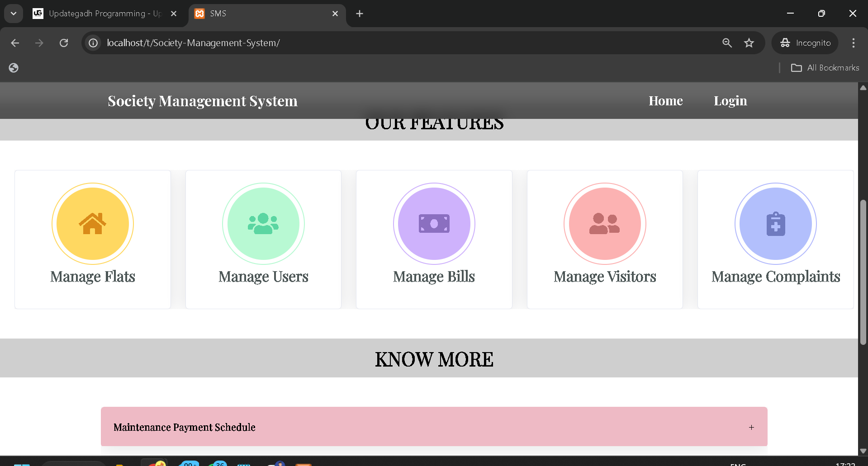This screenshot has height=466, width=868.
Task: Click the page vertical scrollbar thumb
Action: pyautogui.click(x=863, y=271)
